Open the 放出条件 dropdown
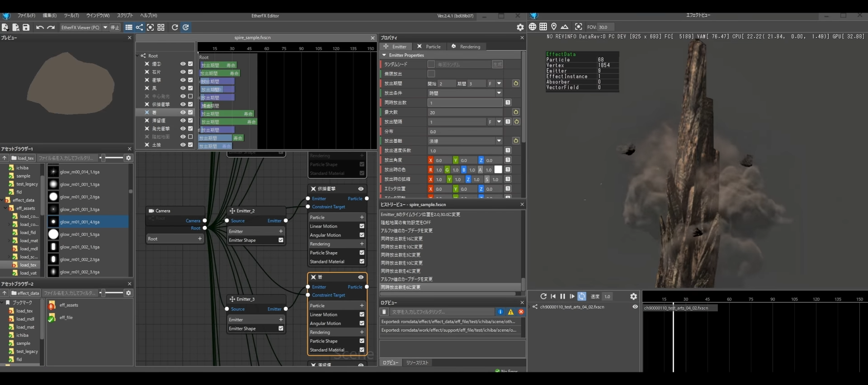The height and width of the screenshot is (385, 868). [499, 93]
